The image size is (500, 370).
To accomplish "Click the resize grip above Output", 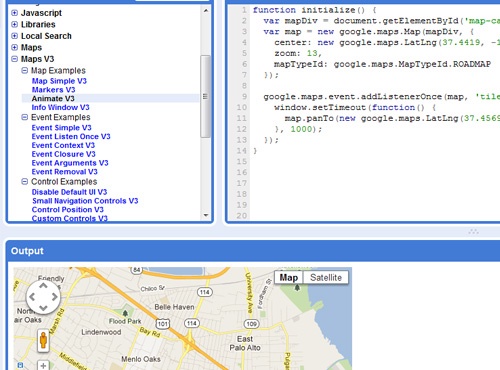I will click(473, 231).
